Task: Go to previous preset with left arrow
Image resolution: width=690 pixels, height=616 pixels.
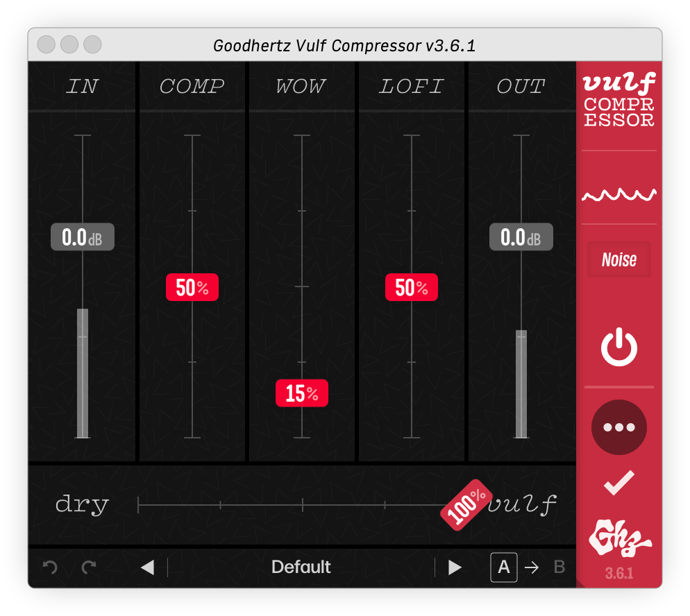Action: tap(148, 567)
